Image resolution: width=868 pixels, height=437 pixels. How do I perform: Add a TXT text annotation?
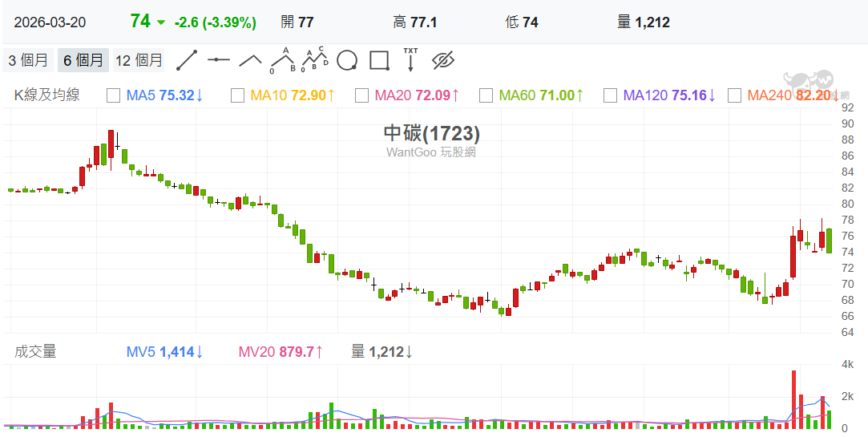(410, 59)
